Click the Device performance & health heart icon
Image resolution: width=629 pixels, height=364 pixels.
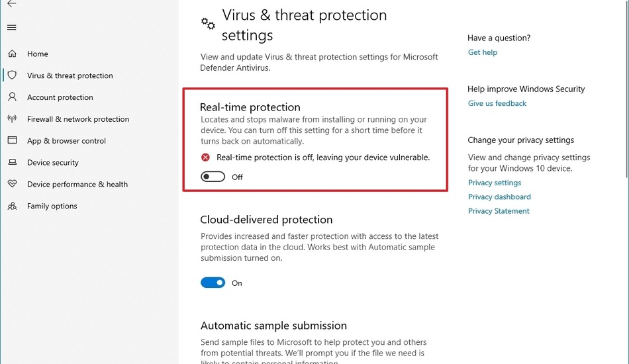12,184
